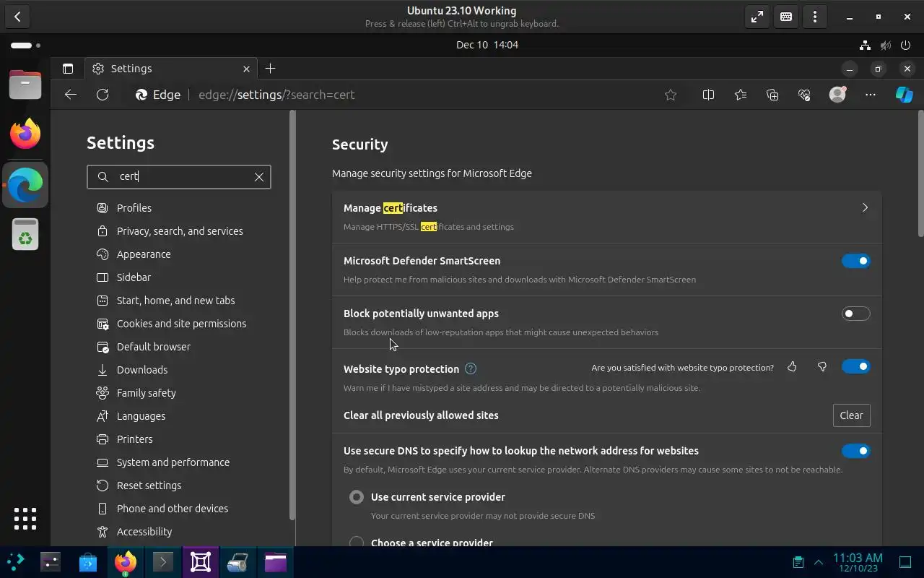Screen dimensions: 924x578
Task: Expand the bottom system tray arrow
Action: pyautogui.click(x=819, y=562)
